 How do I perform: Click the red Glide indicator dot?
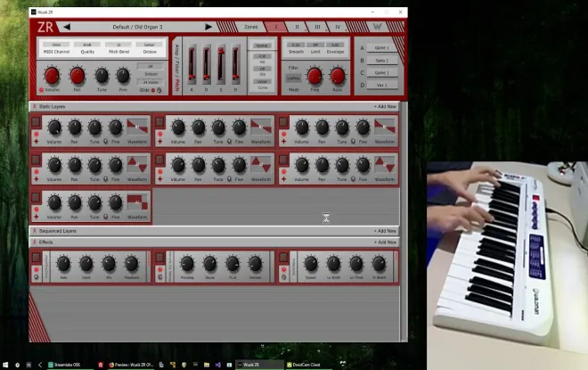tap(153, 90)
